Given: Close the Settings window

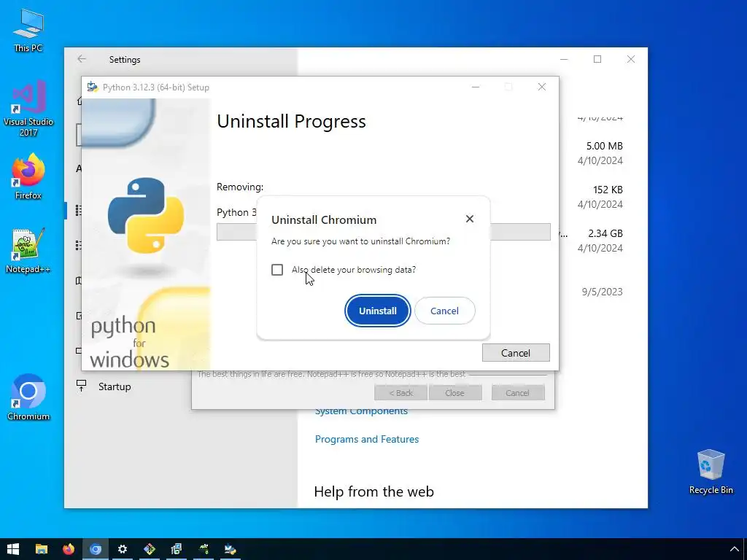Looking at the screenshot, I should (x=631, y=59).
